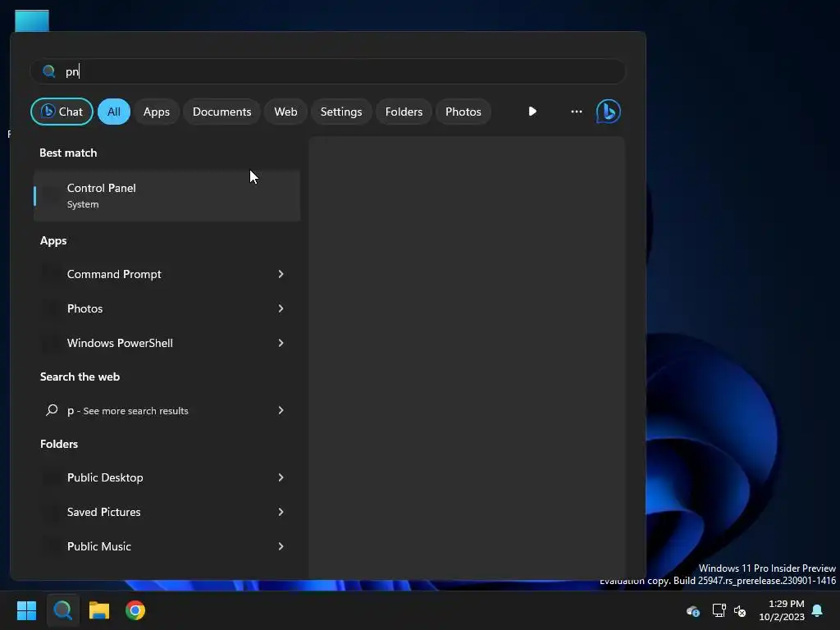
Task: Select the All filter tab
Action: click(x=113, y=112)
